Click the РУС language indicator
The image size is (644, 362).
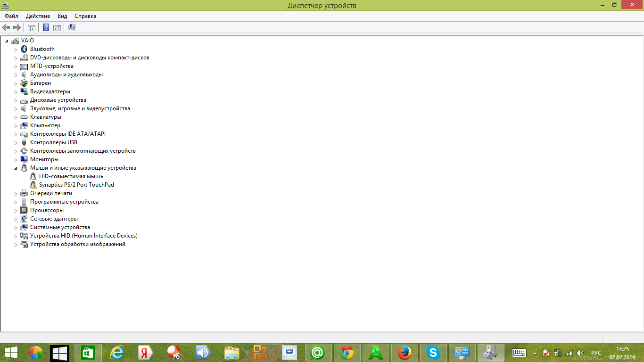point(596,353)
